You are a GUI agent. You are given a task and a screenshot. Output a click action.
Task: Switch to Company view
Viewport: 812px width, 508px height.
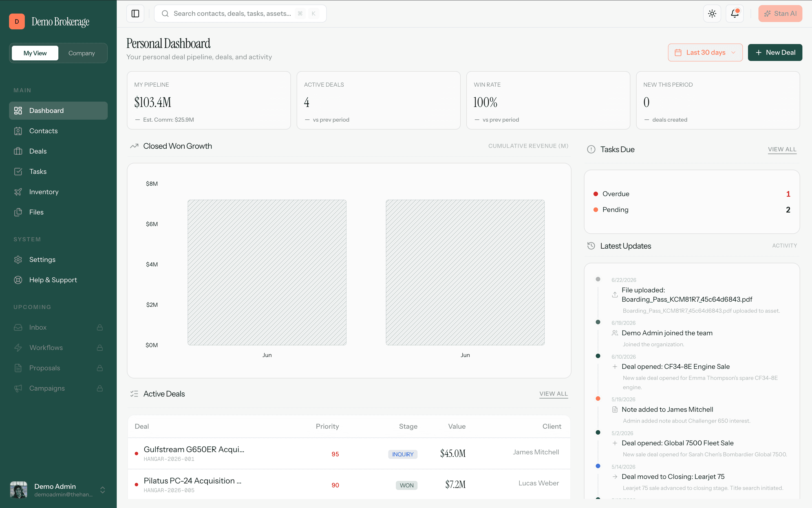pos(81,53)
